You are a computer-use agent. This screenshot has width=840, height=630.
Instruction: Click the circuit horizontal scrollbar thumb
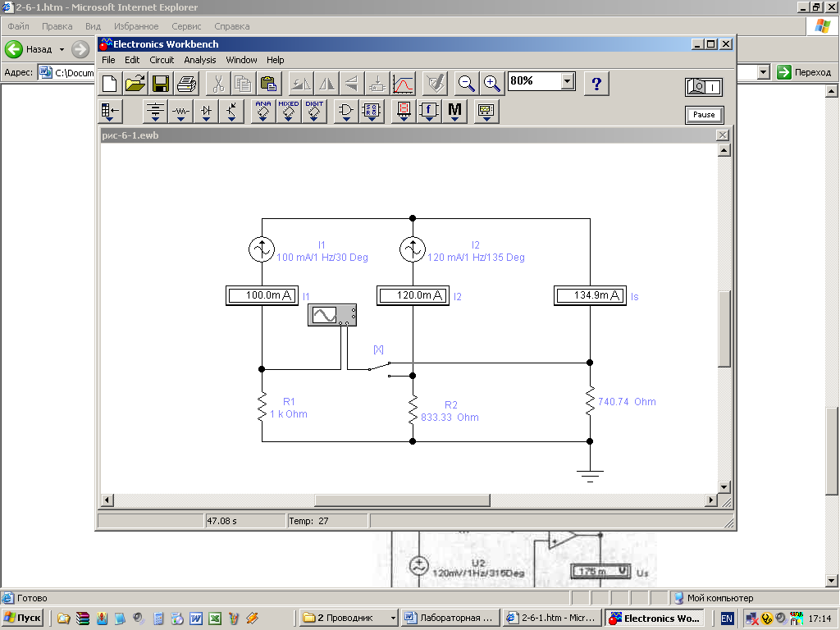pyautogui.click(x=402, y=500)
